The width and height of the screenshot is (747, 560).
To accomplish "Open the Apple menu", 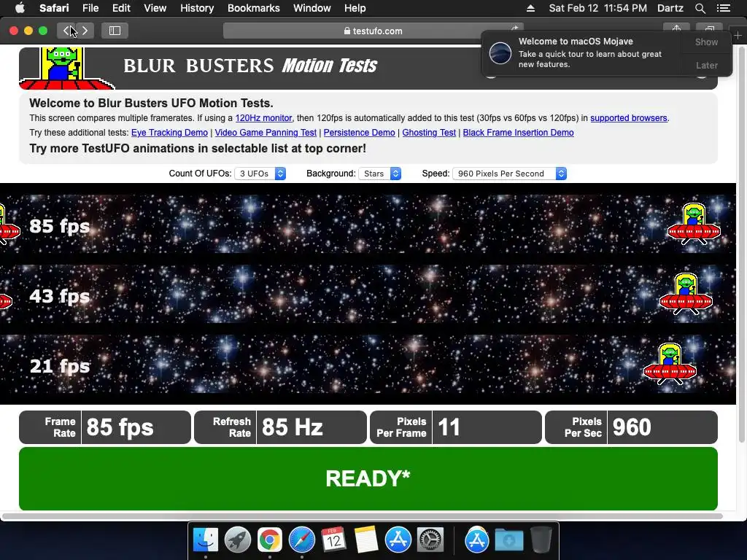I will [x=20, y=8].
